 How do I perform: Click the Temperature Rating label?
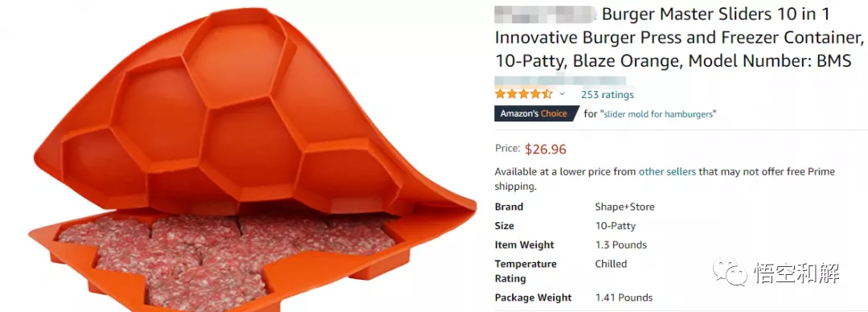pos(526,271)
